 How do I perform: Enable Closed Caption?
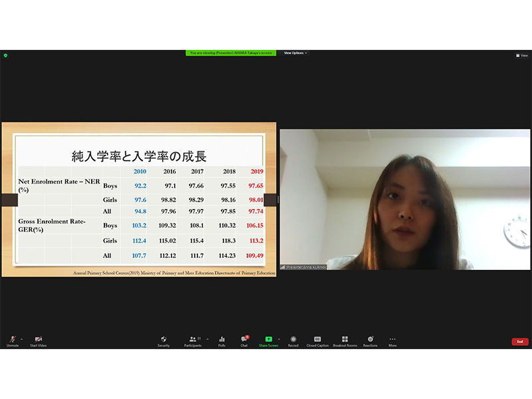[x=317, y=340]
